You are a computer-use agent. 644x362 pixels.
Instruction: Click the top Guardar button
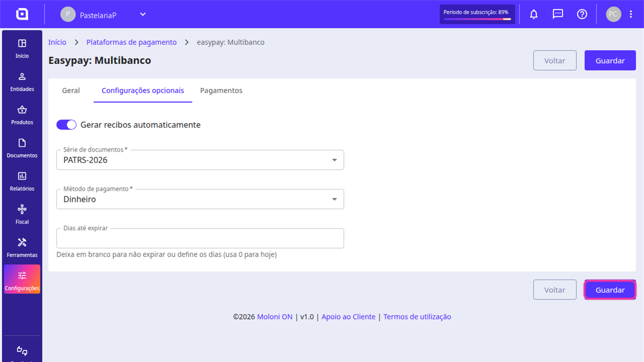click(x=610, y=61)
